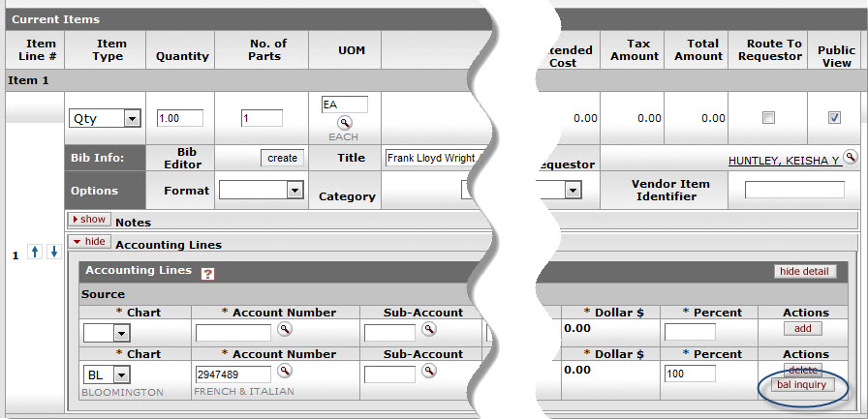
Task: Click the UOM lookup magnifier icon
Action: (x=344, y=123)
